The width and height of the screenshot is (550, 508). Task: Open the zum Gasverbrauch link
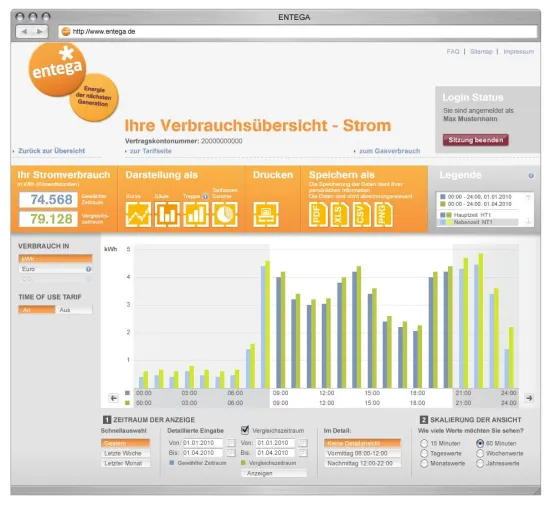pos(389,151)
